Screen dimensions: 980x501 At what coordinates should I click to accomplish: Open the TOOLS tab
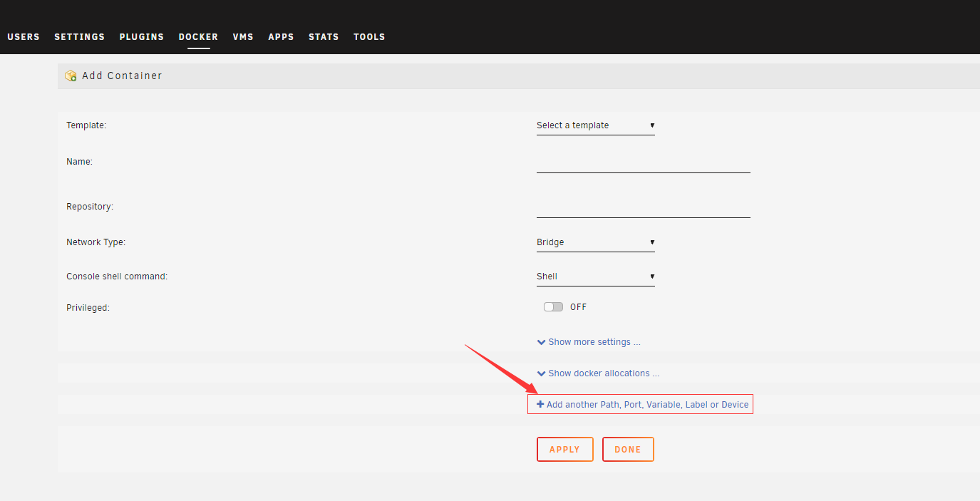coord(369,37)
